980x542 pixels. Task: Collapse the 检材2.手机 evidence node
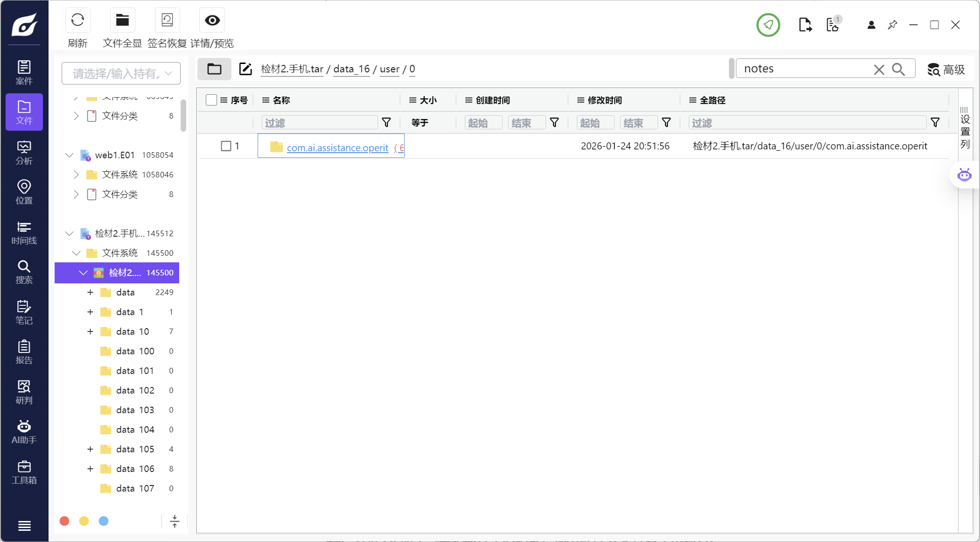[x=70, y=233]
